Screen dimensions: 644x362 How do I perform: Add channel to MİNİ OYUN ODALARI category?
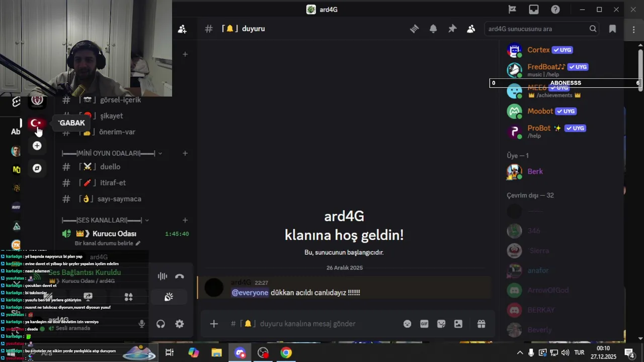pos(185,153)
